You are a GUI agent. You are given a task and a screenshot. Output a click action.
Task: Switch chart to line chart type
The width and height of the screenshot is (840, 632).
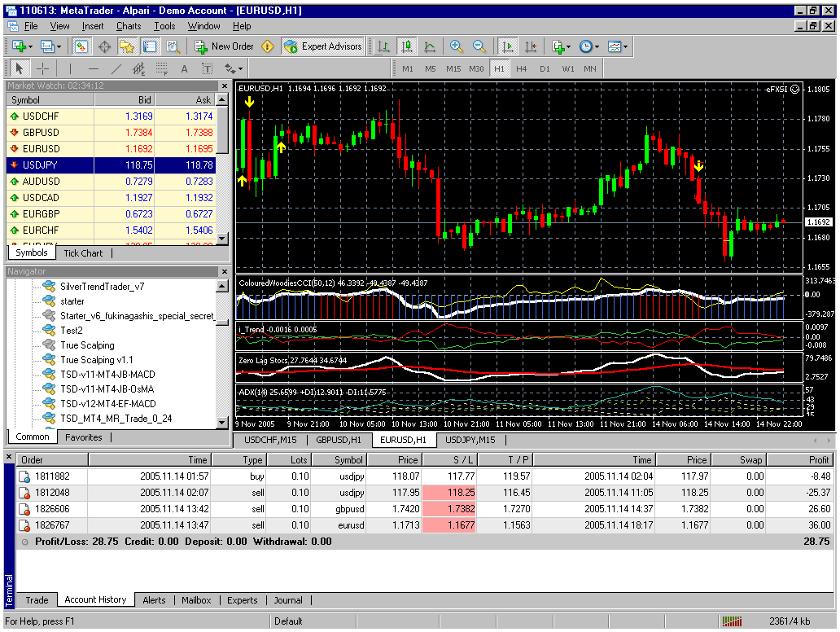coord(430,46)
